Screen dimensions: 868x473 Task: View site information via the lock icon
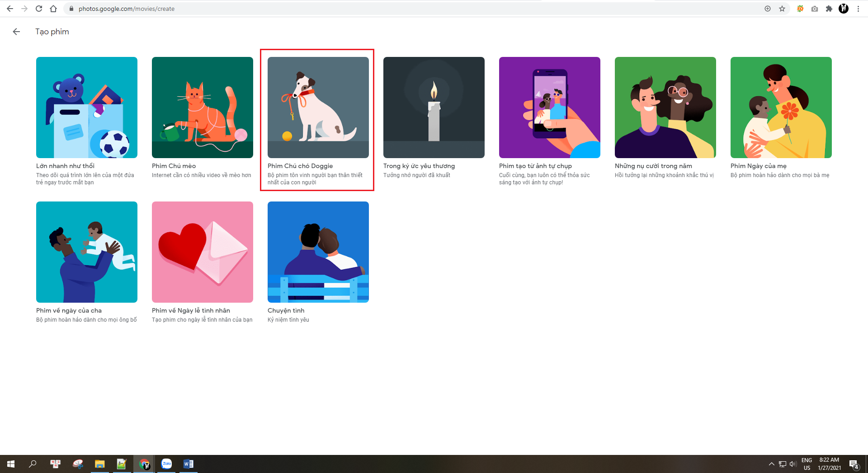(71, 8)
